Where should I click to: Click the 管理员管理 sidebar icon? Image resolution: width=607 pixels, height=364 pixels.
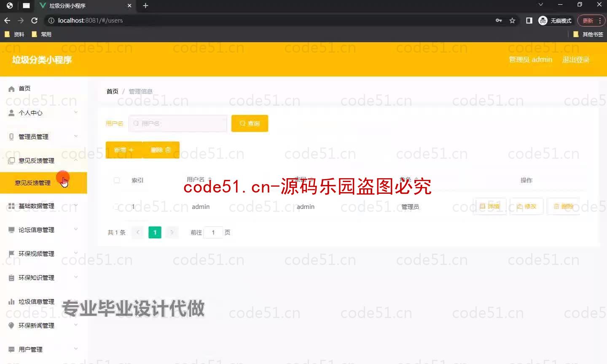(11, 136)
